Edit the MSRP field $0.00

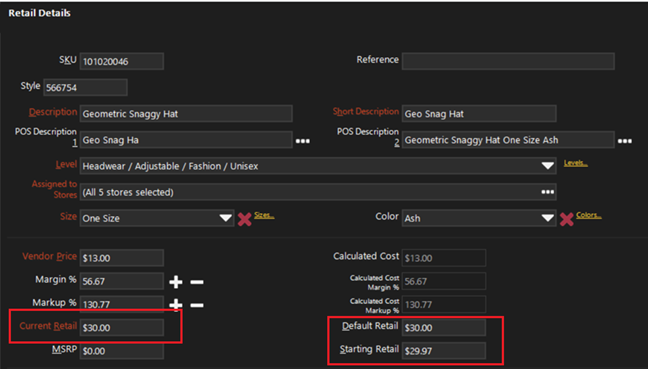122,350
